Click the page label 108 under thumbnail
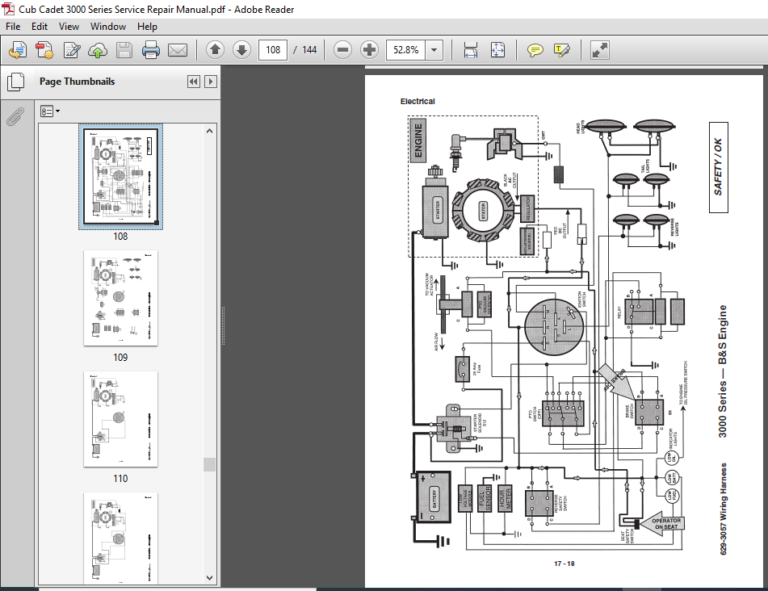 click(120, 236)
